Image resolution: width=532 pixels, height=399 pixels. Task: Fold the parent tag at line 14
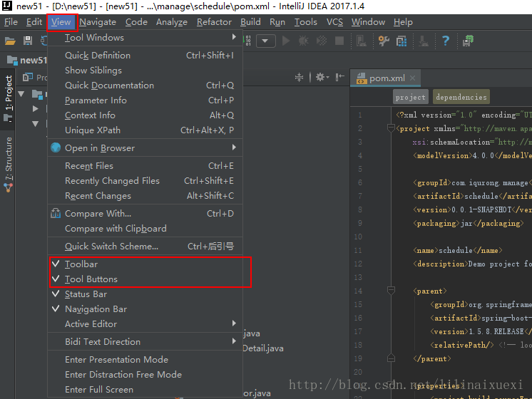coord(391,291)
